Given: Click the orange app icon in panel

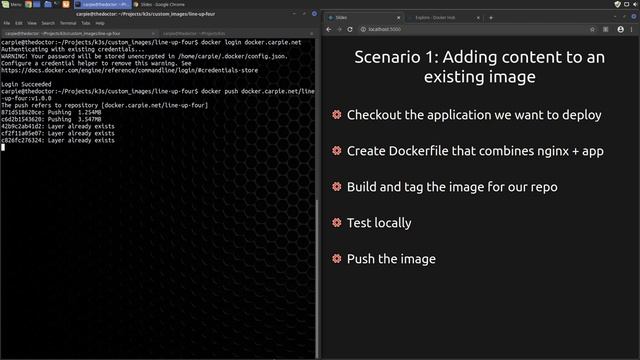Looking at the screenshot, I should tap(66, 4).
